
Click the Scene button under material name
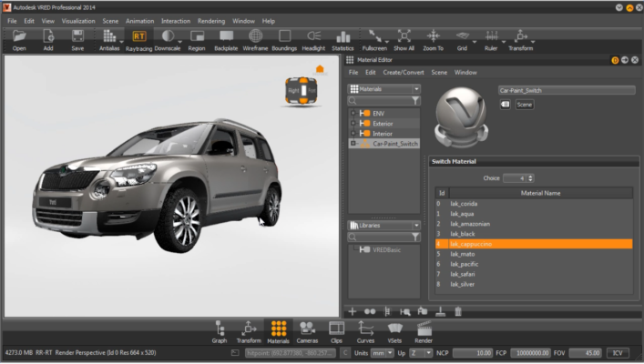pyautogui.click(x=525, y=105)
